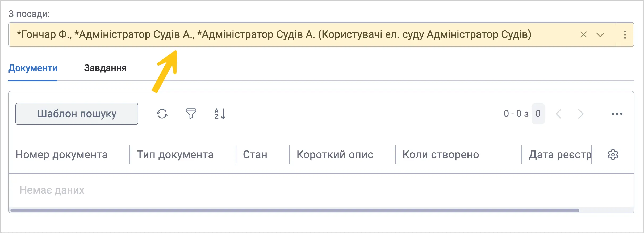The width and height of the screenshot is (644, 233).
Task: Open the three-dot horizontal more menu
Action: pos(617,114)
